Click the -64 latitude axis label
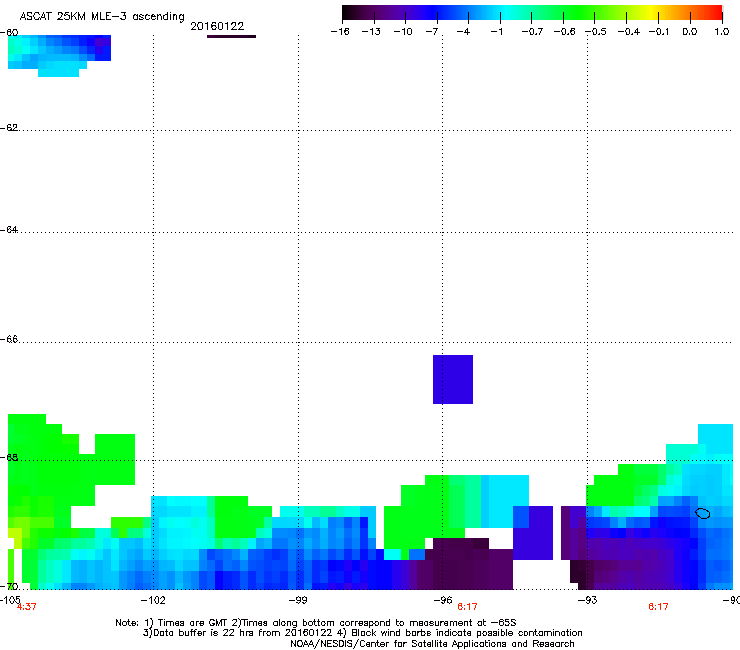The height and width of the screenshot is (650, 740). [9, 229]
